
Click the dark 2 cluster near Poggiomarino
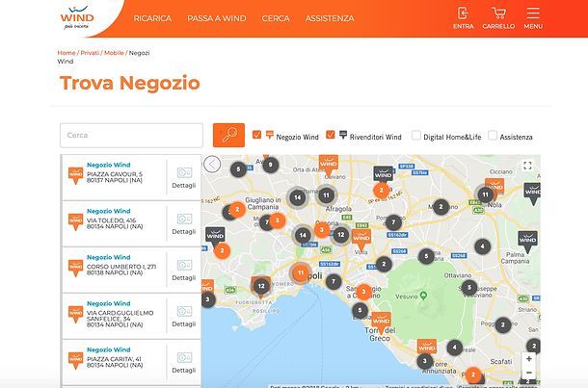(x=503, y=325)
